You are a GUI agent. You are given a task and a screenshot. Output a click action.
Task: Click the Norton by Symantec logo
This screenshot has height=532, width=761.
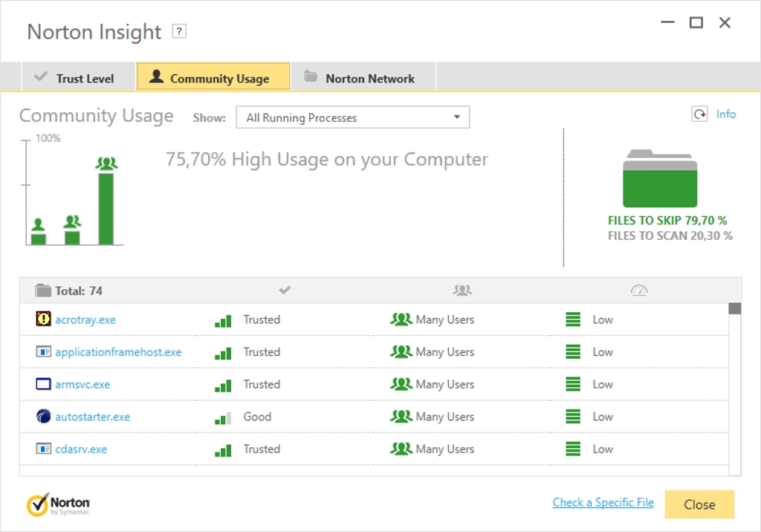pos(59,505)
